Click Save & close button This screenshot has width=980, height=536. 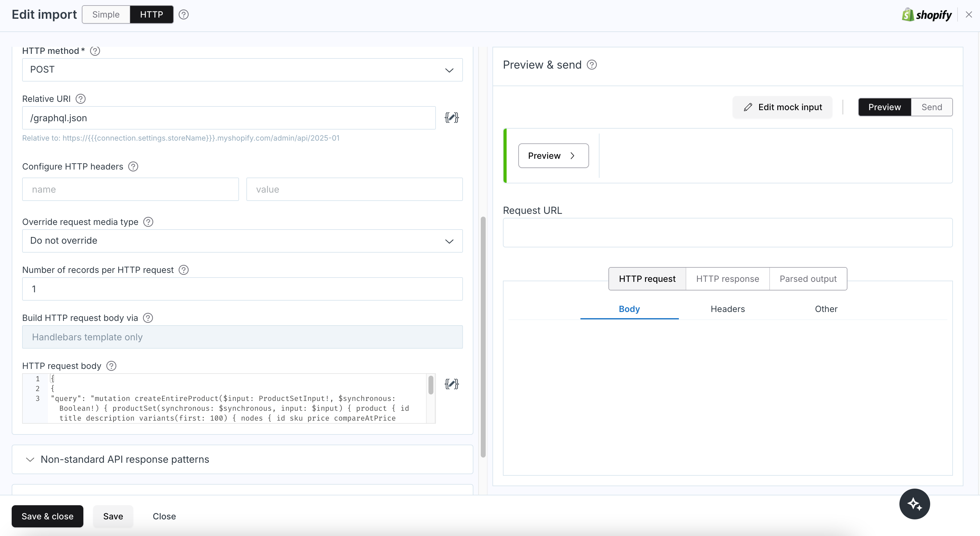tap(48, 516)
